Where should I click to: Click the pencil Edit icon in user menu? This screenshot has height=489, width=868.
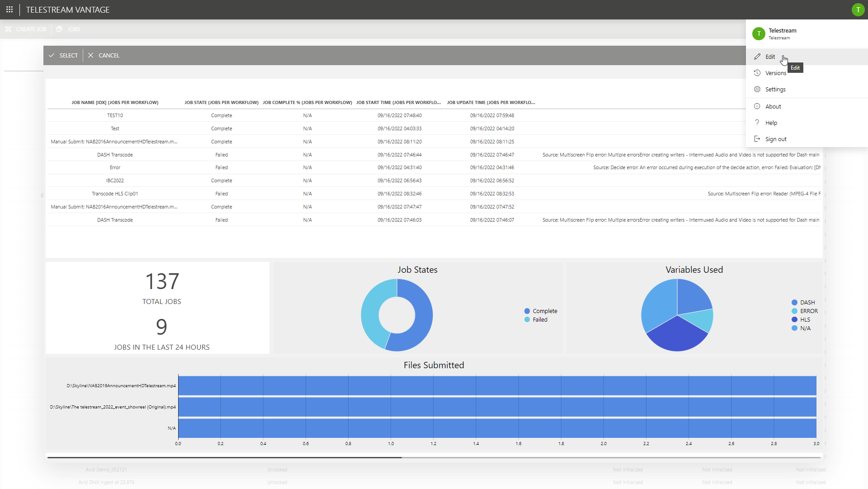pyautogui.click(x=757, y=57)
